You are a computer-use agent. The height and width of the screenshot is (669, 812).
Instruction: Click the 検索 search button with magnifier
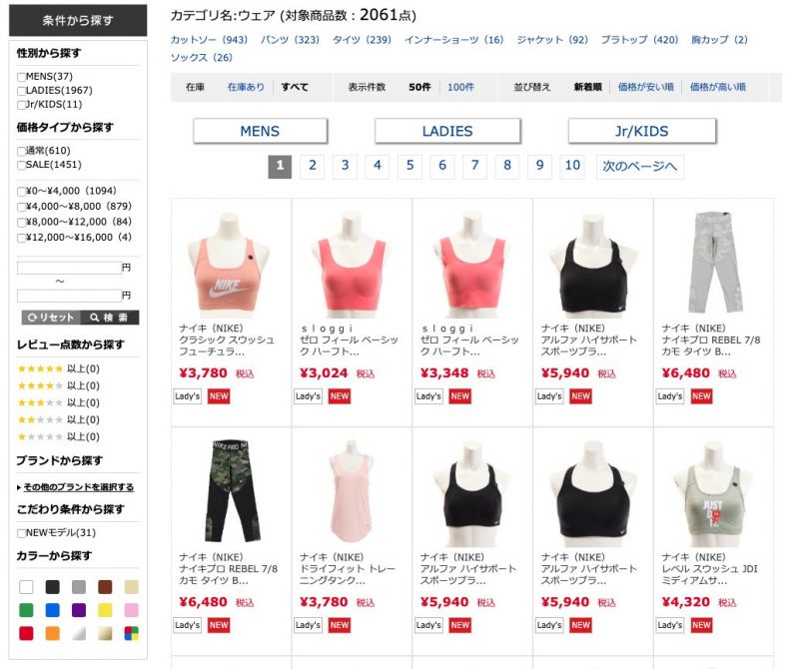[x=109, y=318]
